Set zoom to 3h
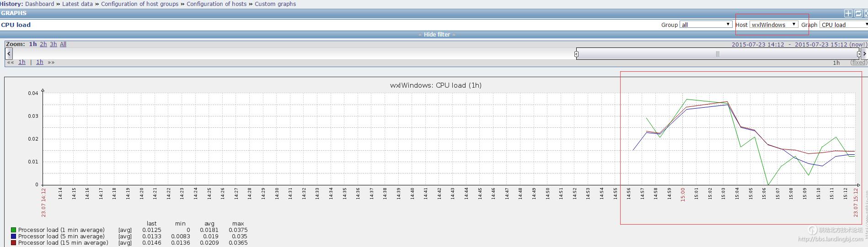The width and height of the screenshot is (868, 247). click(x=53, y=44)
